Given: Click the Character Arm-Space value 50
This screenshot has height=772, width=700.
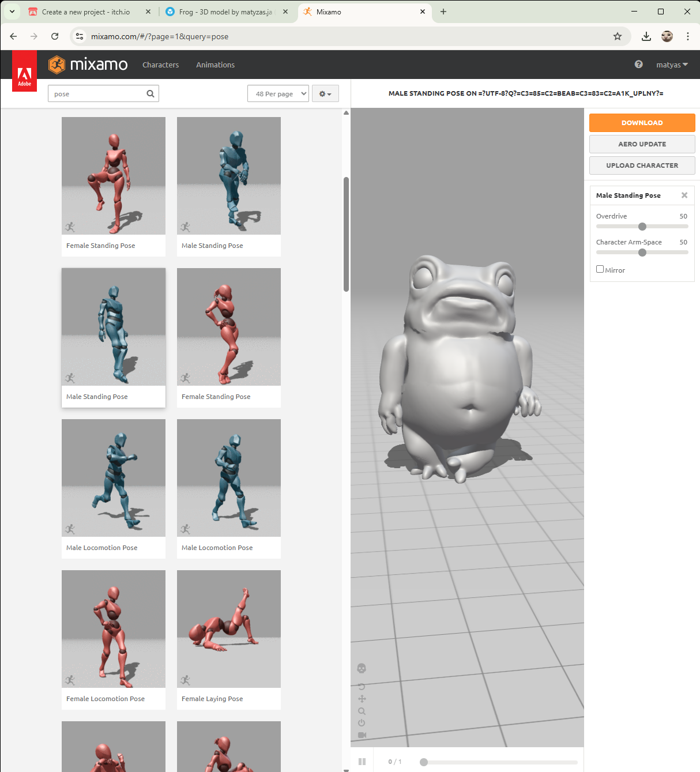Looking at the screenshot, I should pos(683,242).
